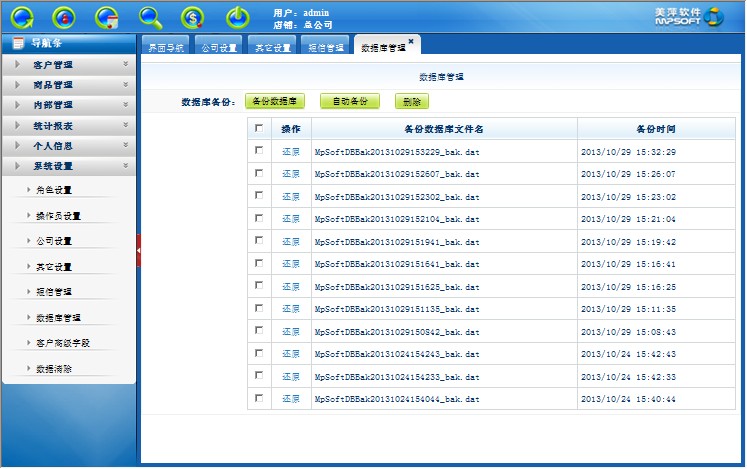Click the magnifying glass search icon
The image size is (747, 469).
(150, 17)
